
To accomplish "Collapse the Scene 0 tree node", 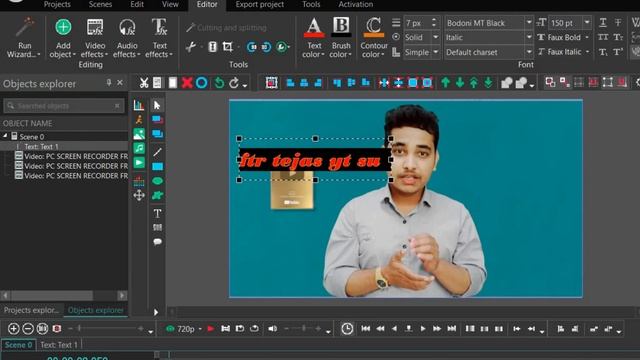I will (x=5, y=136).
